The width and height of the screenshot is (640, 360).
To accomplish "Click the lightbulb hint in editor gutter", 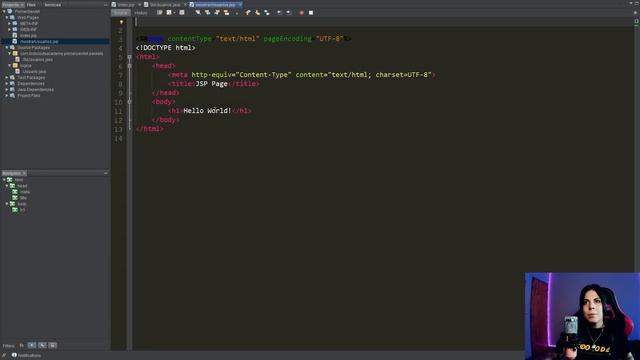I will coord(121,22).
